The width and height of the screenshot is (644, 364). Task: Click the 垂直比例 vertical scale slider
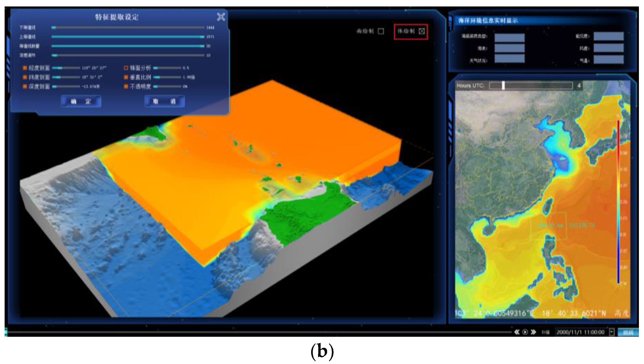click(x=167, y=77)
